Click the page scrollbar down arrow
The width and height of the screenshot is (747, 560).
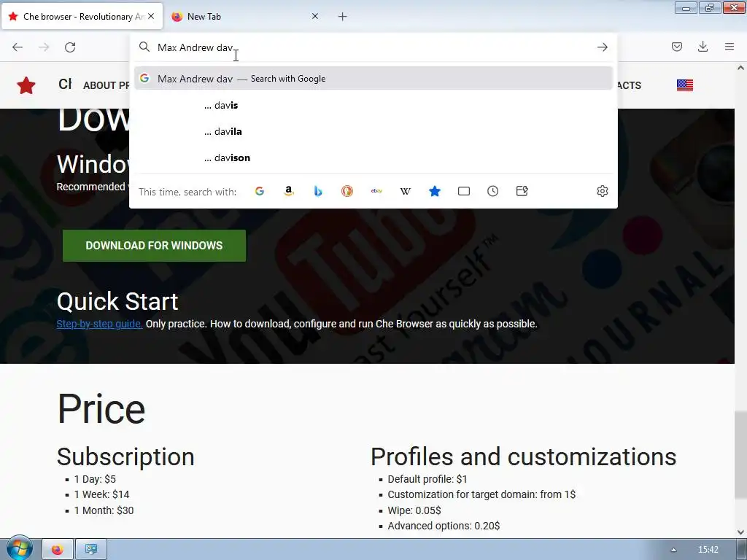coord(741,532)
